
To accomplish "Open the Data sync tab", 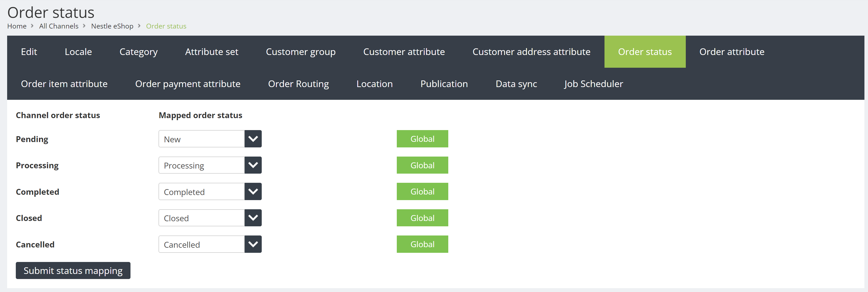I will point(516,84).
